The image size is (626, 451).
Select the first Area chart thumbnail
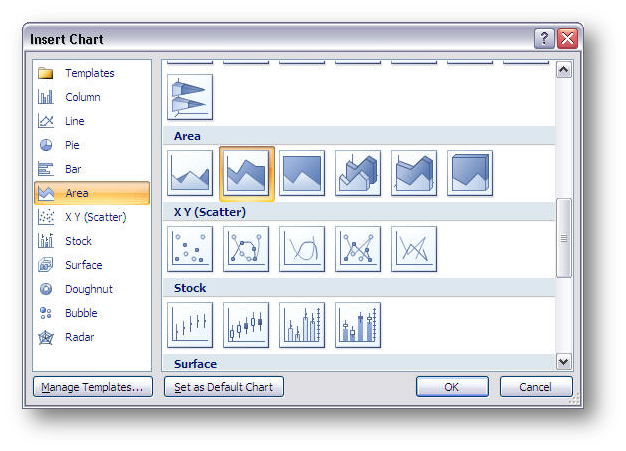click(190, 172)
